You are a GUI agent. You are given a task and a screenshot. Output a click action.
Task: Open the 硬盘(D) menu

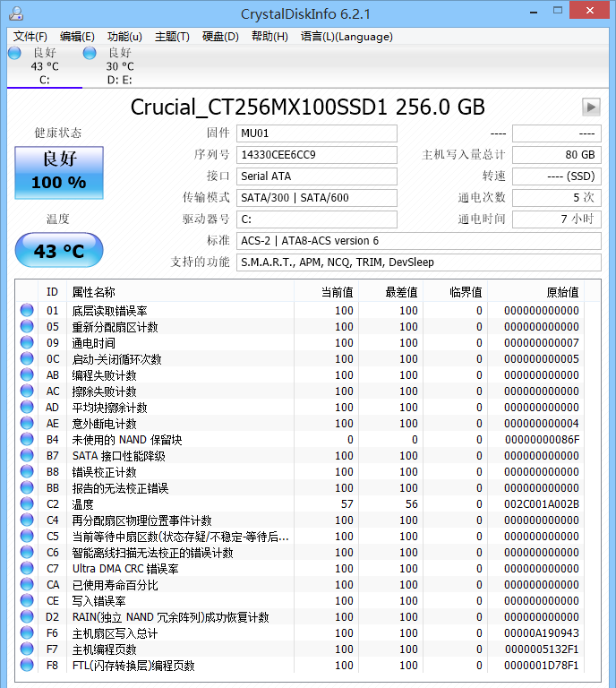(220, 37)
